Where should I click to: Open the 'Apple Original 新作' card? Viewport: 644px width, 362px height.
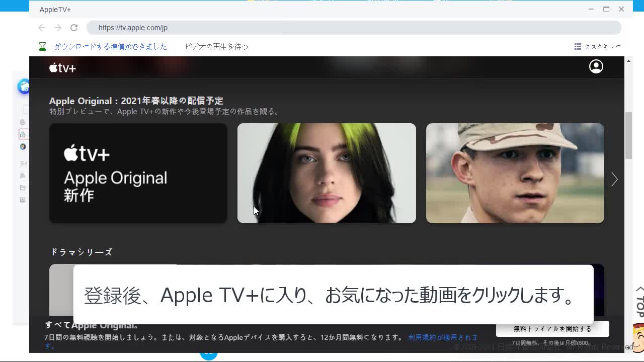point(138,173)
